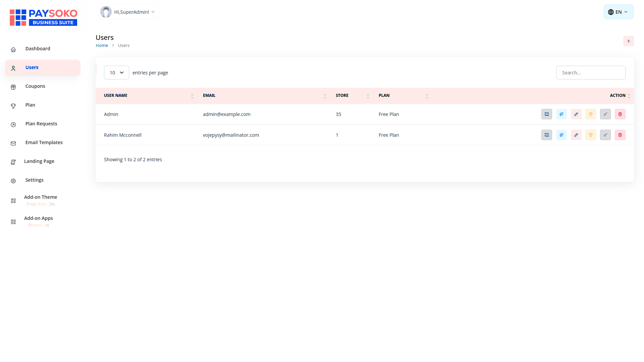Open Email Templates in sidebar
The width and height of the screenshot is (644, 362).
pyautogui.click(x=44, y=142)
